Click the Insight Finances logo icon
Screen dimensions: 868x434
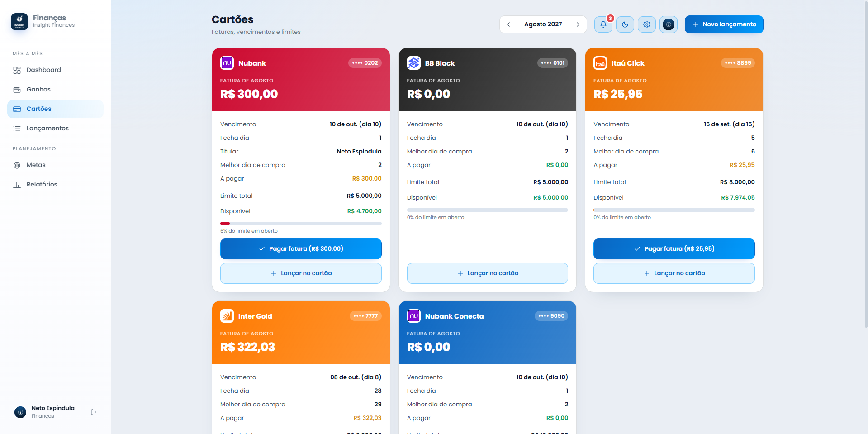coord(19,21)
